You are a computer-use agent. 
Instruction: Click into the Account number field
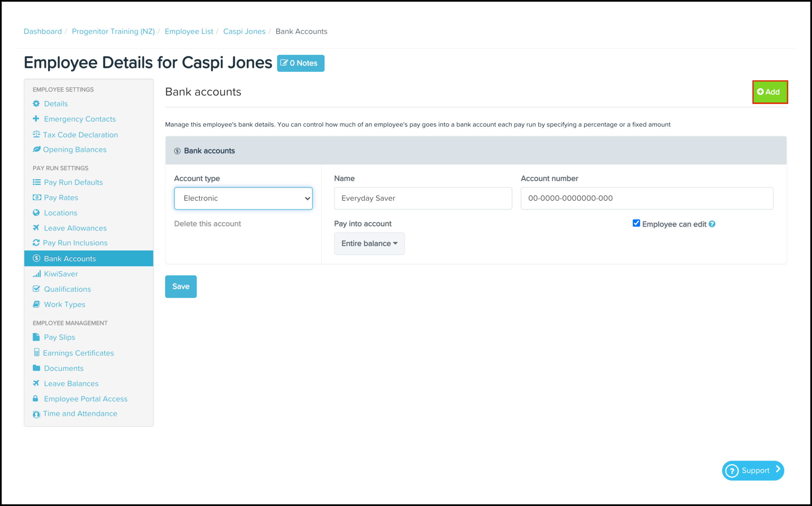coord(647,198)
